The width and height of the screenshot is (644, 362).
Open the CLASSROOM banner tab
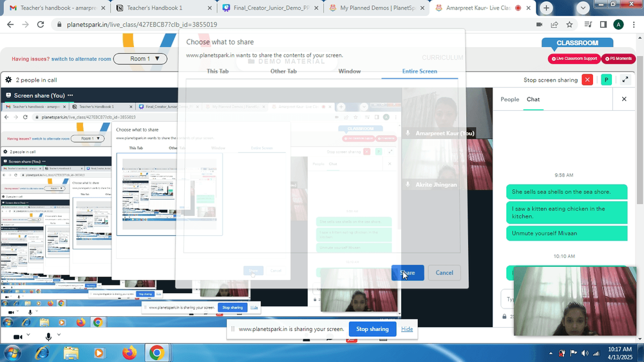(x=577, y=43)
